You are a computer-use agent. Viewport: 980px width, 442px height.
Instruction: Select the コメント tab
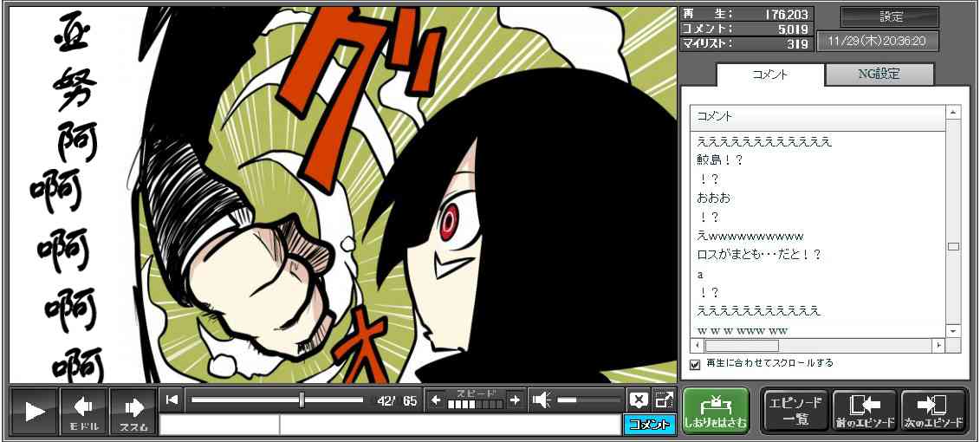click(x=769, y=75)
